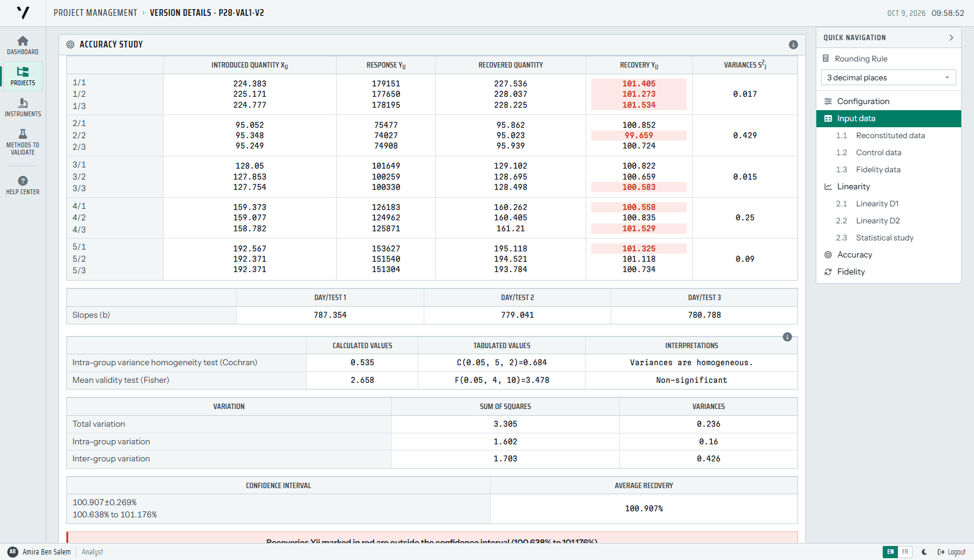
Task: Switch language to FR
Action: pos(905,552)
